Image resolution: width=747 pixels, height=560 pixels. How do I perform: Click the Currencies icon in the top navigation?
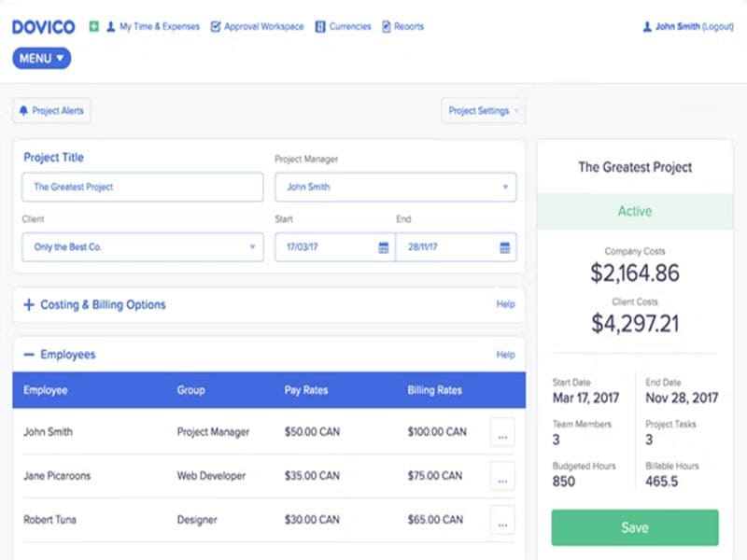tap(322, 26)
